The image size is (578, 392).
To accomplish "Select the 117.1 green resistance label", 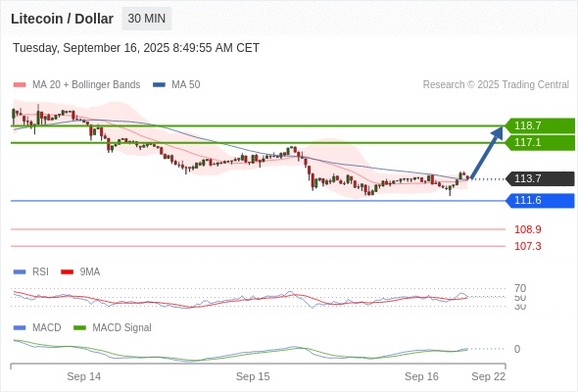I will point(540,142).
